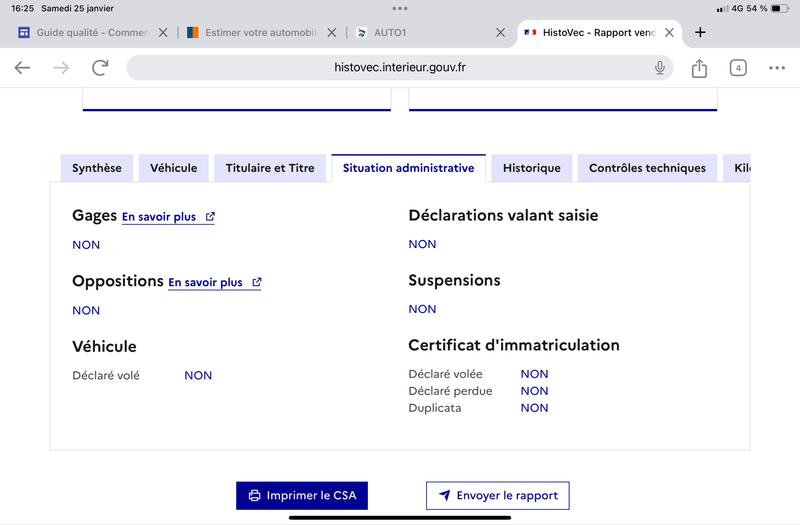Select the Situation administrative tab
800x525 pixels.
click(408, 168)
